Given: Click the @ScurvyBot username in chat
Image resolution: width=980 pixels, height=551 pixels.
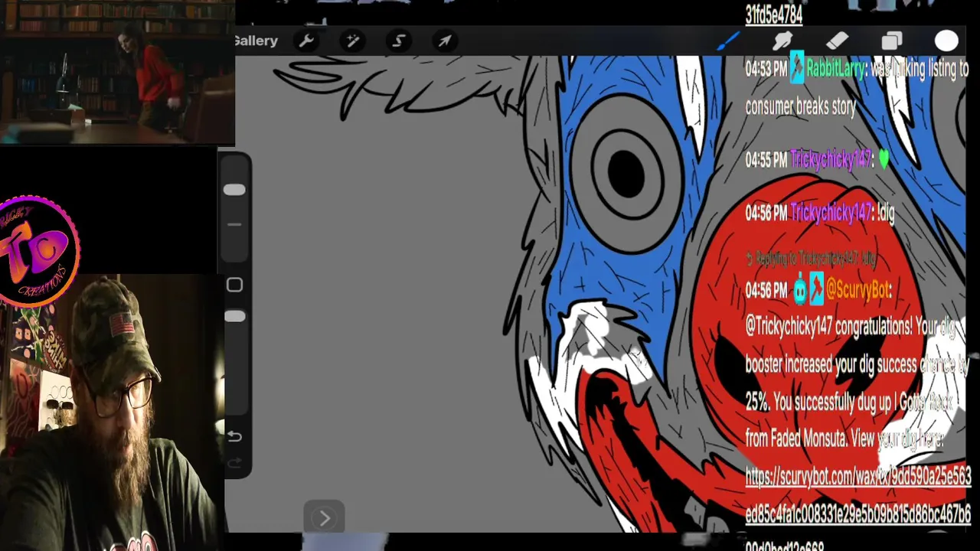Looking at the screenshot, I should point(858,290).
